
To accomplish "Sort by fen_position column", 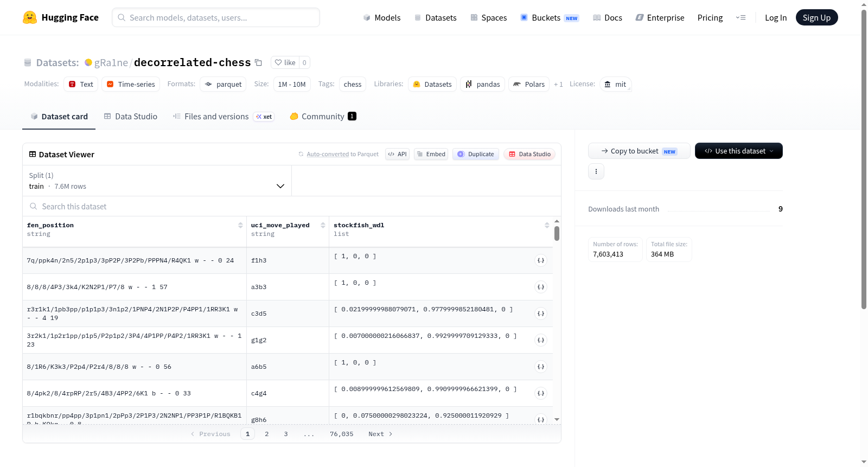I will (240, 225).
